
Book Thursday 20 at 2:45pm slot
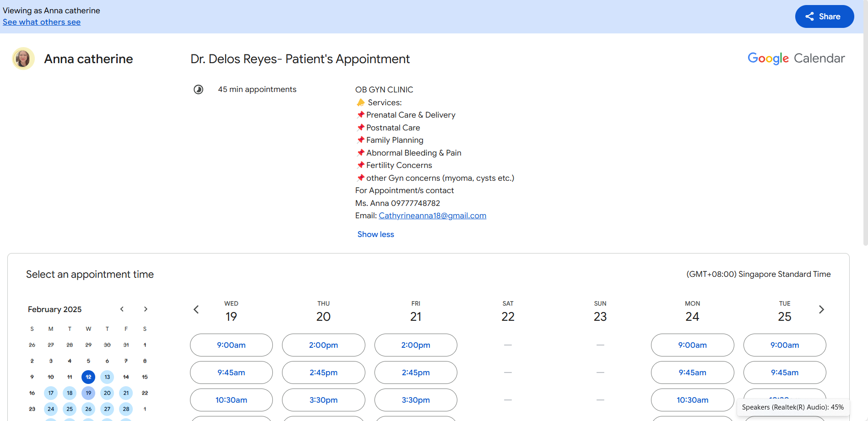tap(324, 372)
